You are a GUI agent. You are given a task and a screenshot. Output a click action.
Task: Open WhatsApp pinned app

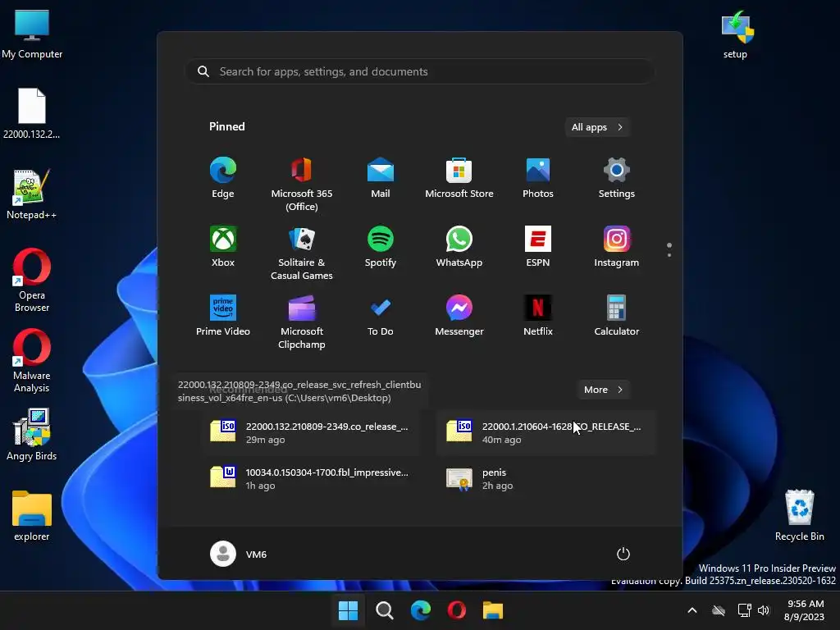pyautogui.click(x=459, y=246)
